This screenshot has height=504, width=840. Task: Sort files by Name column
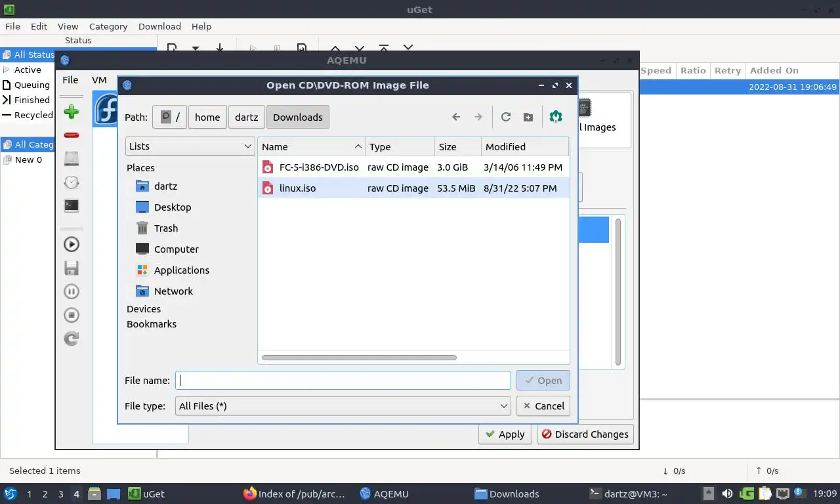[312, 146]
